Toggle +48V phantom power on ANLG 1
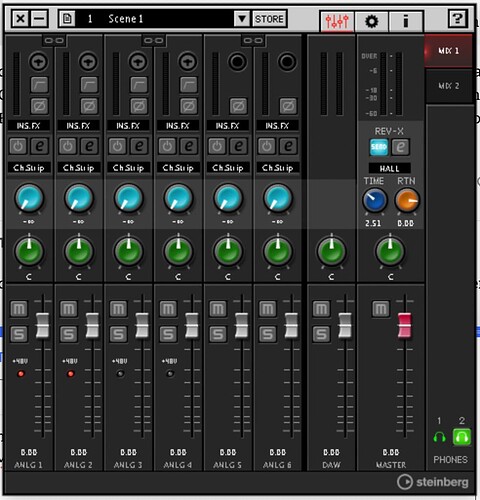The height and width of the screenshot is (500, 480). click(21, 373)
